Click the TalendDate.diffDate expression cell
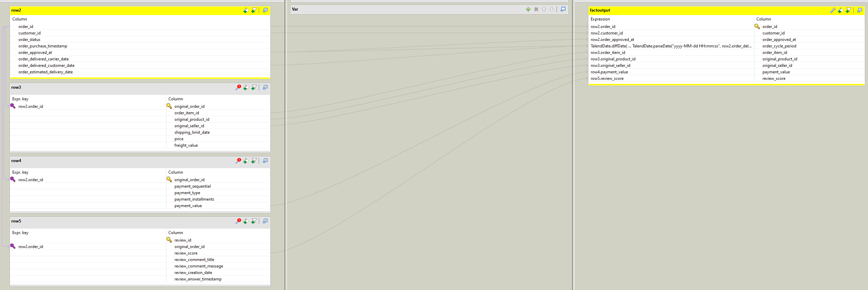 (x=671, y=46)
